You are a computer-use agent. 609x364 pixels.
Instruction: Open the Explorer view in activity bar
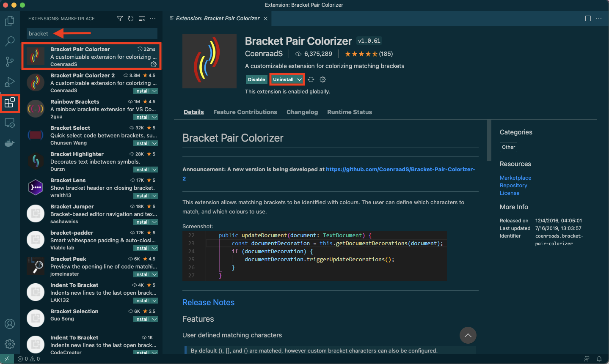pyautogui.click(x=10, y=21)
